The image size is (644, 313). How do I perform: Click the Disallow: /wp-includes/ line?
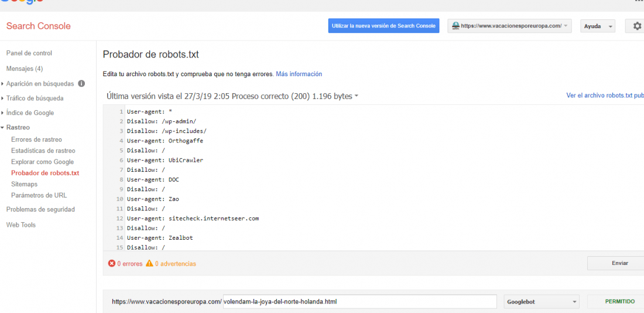[167, 131]
